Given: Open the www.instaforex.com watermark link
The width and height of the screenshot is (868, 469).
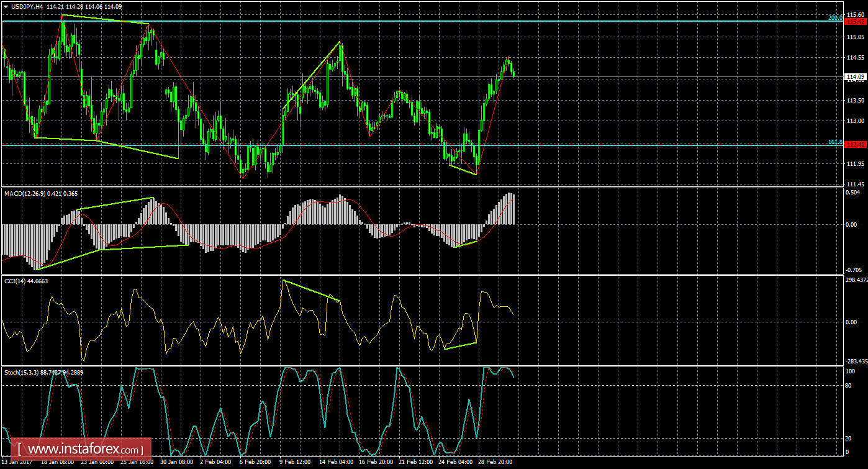Looking at the screenshot, I should pyautogui.click(x=84, y=449).
